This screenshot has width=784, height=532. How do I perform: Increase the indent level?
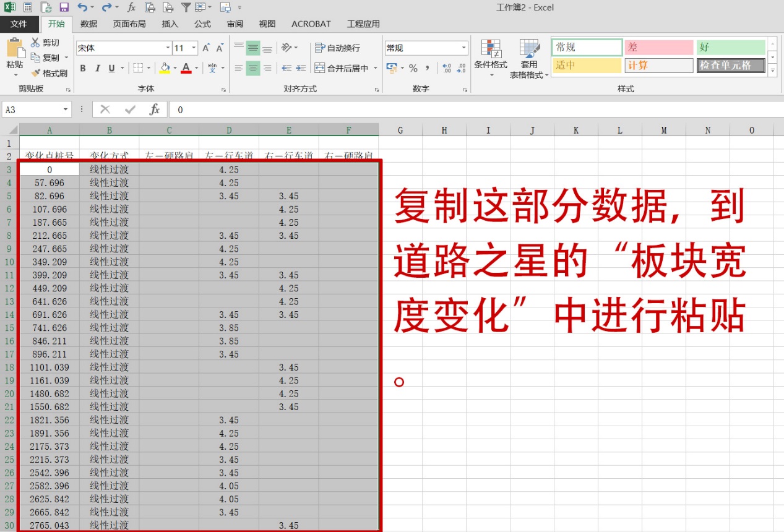[x=301, y=68]
